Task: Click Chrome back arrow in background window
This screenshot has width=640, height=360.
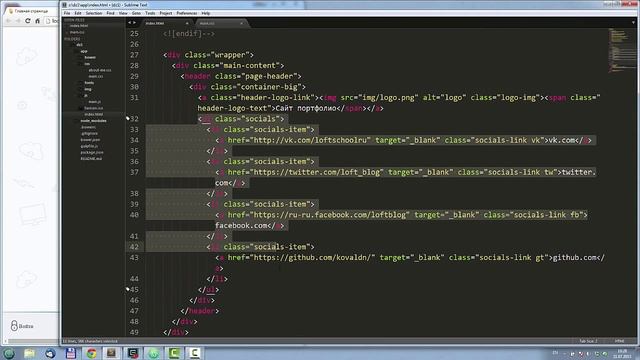Action: click(x=8, y=21)
